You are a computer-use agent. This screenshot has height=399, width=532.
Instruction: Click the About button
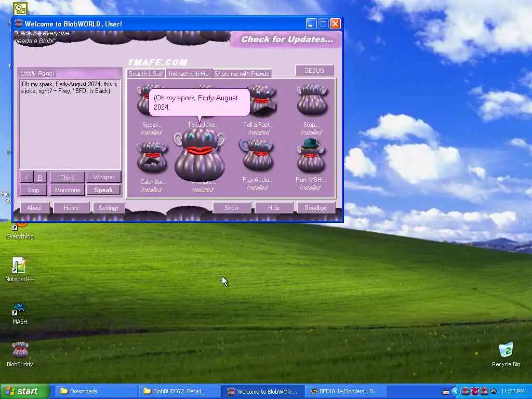[x=34, y=208]
